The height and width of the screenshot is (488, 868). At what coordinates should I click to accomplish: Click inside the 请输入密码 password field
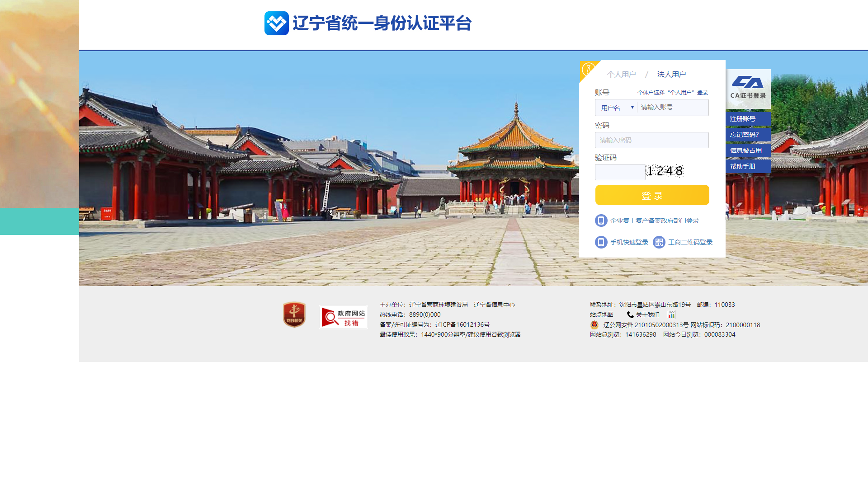tap(651, 140)
